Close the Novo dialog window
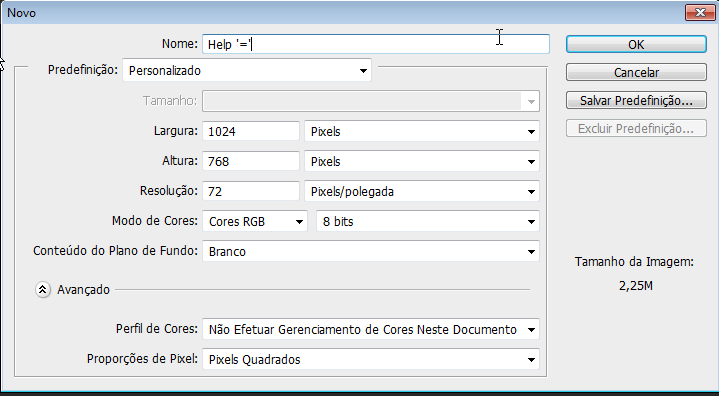719x396 pixels. click(x=700, y=13)
